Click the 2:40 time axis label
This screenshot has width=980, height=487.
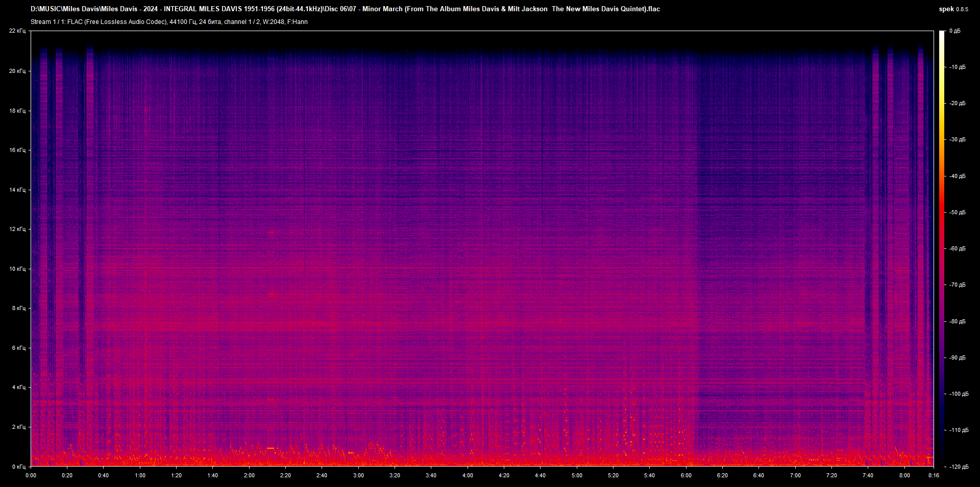click(322, 475)
